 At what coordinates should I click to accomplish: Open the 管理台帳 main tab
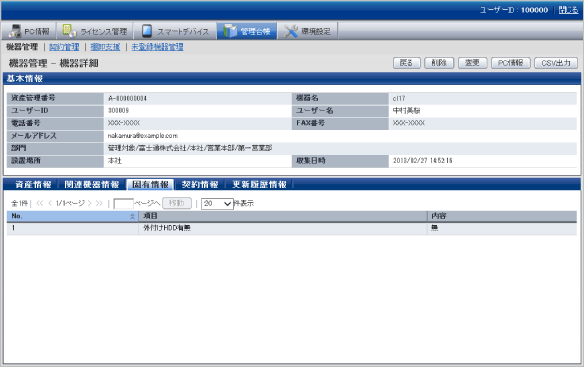coord(247,31)
